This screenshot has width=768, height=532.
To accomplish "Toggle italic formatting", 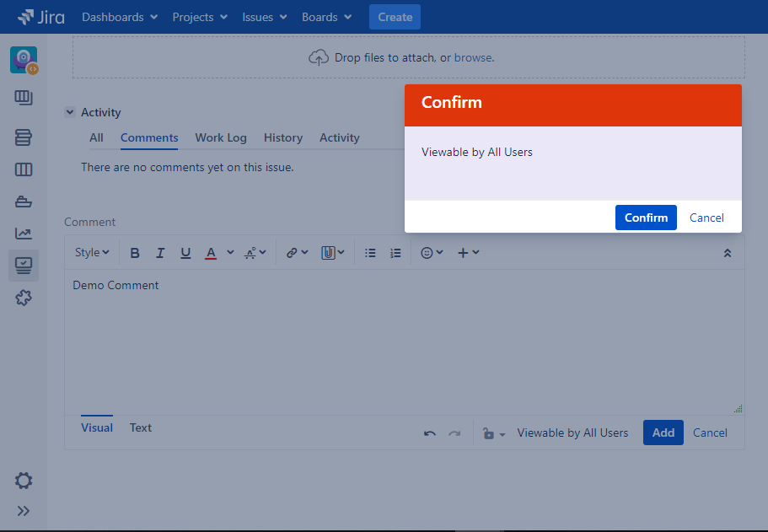I will pos(160,253).
